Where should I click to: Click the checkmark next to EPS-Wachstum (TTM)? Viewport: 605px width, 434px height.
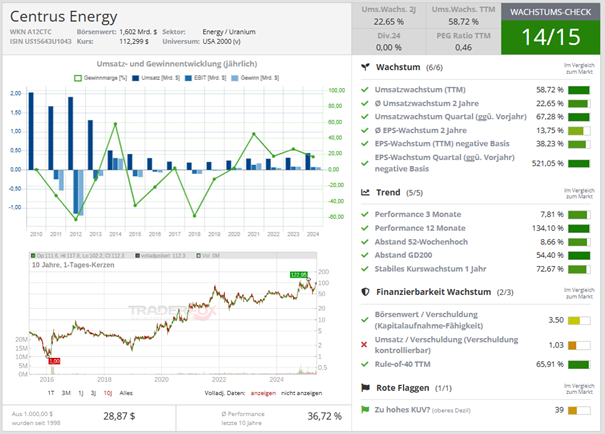(x=365, y=144)
